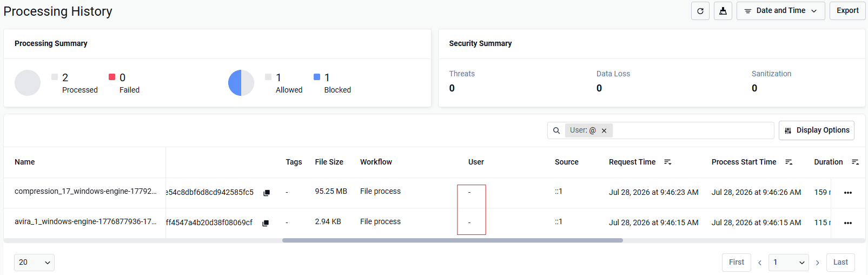Focus the search filter input field
Viewport: 868px width, 275px height.
pos(692,130)
